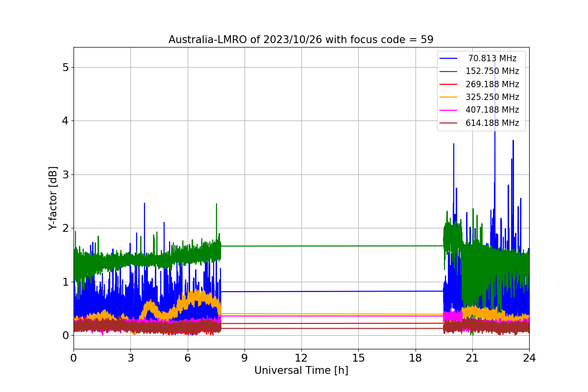Image resolution: width=588 pixels, height=392 pixels.
Task: Click the blue legend line swatch
Action: click(x=448, y=58)
